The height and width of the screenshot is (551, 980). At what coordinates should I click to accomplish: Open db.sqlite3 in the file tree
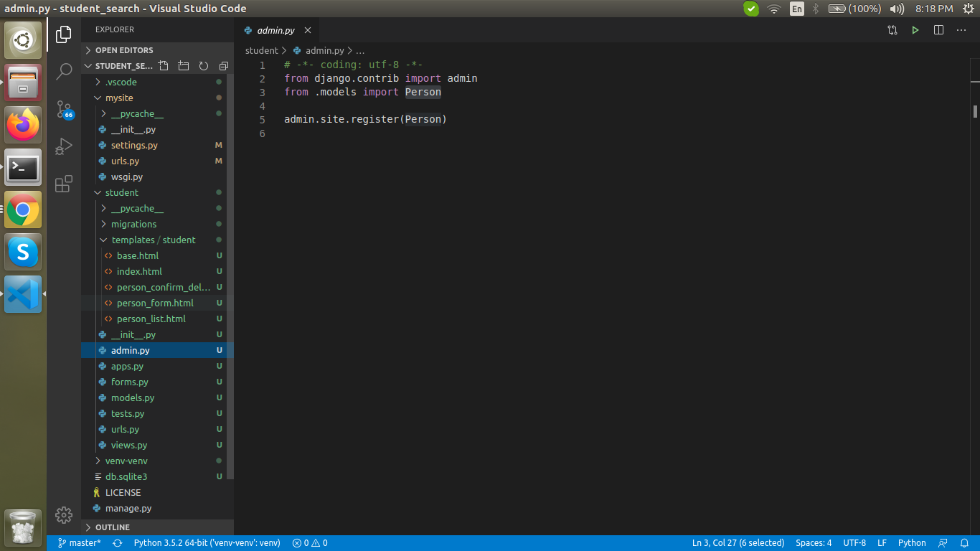(x=157, y=476)
